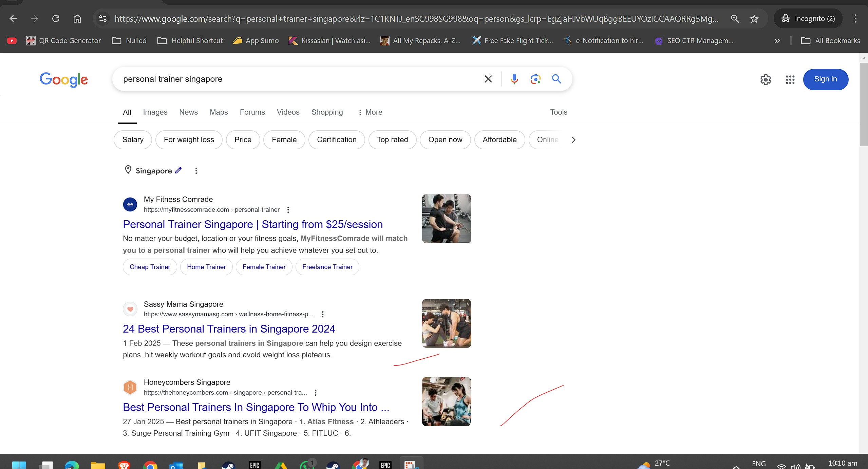
Task: Expand the All Bookmarks folder
Action: point(830,41)
